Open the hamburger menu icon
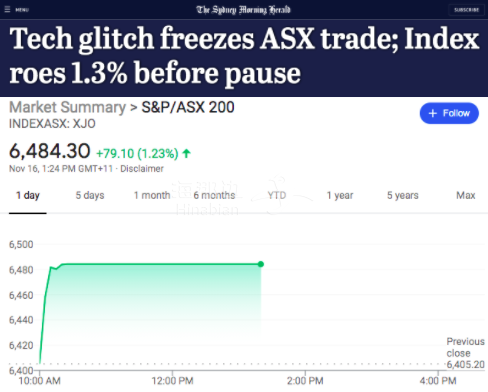 (7, 9)
